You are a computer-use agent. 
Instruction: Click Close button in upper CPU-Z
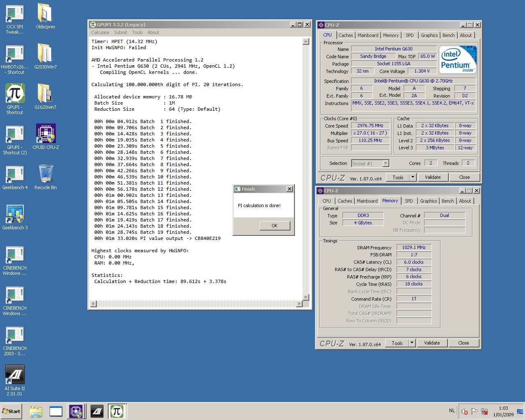[x=464, y=177]
